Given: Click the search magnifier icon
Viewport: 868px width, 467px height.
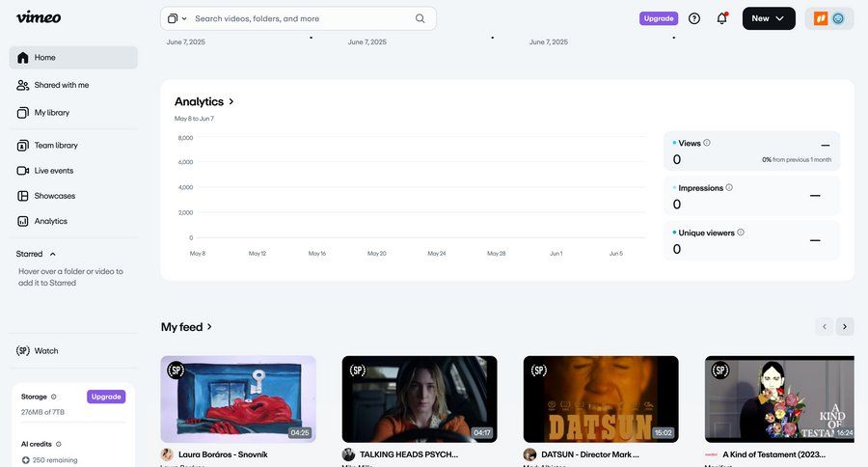Looking at the screenshot, I should pos(420,18).
